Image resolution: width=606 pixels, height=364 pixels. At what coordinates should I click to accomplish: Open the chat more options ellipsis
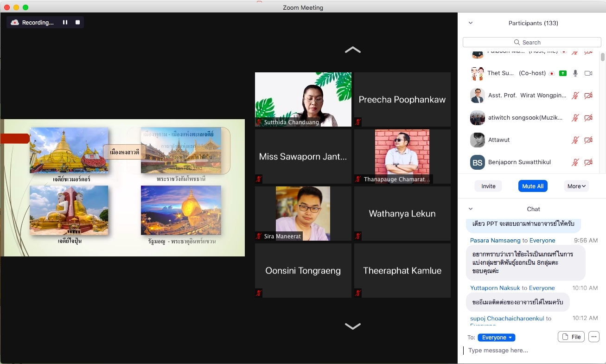(x=593, y=337)
